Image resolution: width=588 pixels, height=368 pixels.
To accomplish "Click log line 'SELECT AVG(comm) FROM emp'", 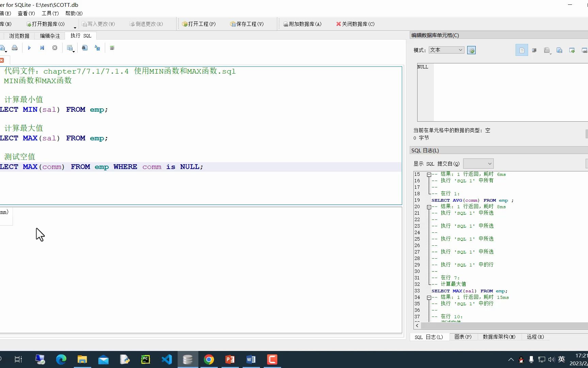I will pyautogui.click(x=472, y=200).
